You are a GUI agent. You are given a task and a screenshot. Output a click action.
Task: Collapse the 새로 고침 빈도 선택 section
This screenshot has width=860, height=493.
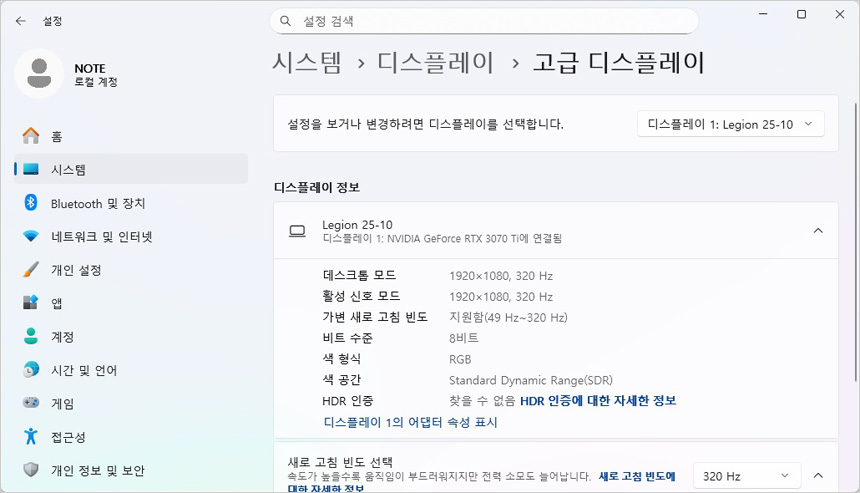tap(817, 476)
